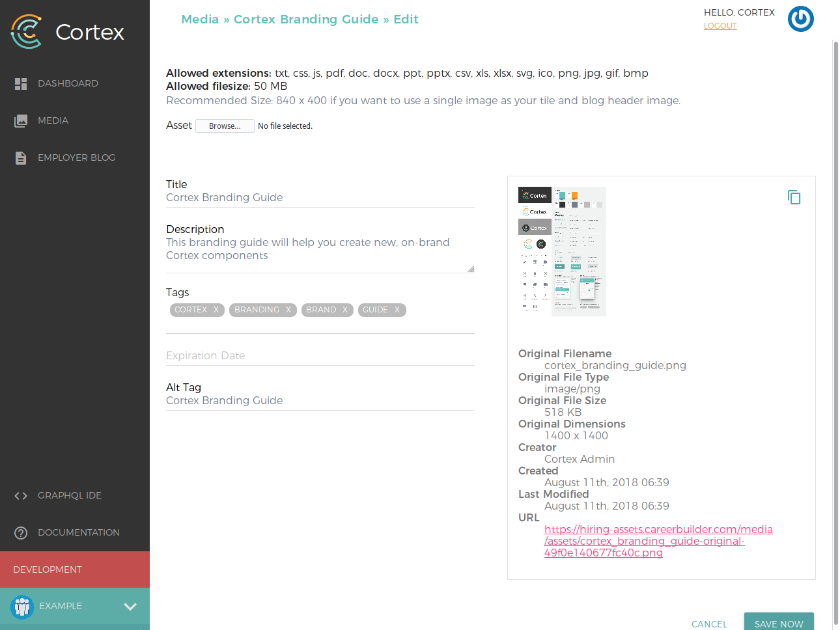Click the blue power icon near Hello Cortex

coord(800,19)
